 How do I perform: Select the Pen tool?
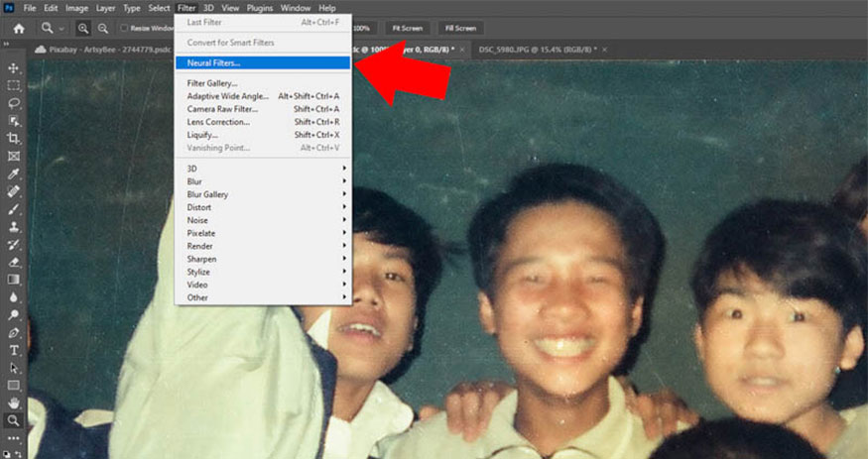point(13,332)
